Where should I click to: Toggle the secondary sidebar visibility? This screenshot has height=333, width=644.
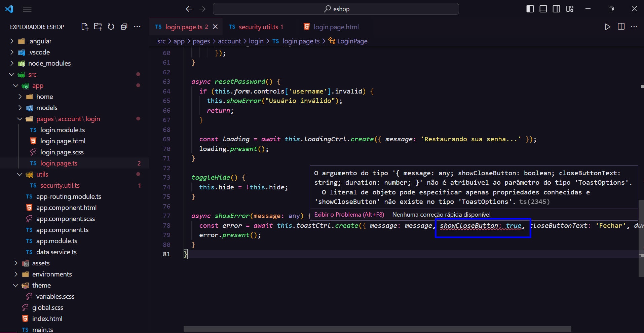click(x=557, y=9)
